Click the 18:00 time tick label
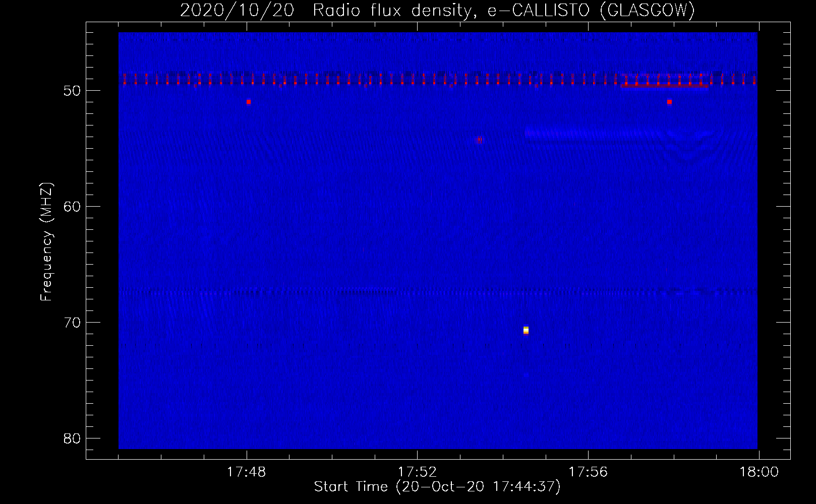816x504 pixels. click(x=759, y=472)
